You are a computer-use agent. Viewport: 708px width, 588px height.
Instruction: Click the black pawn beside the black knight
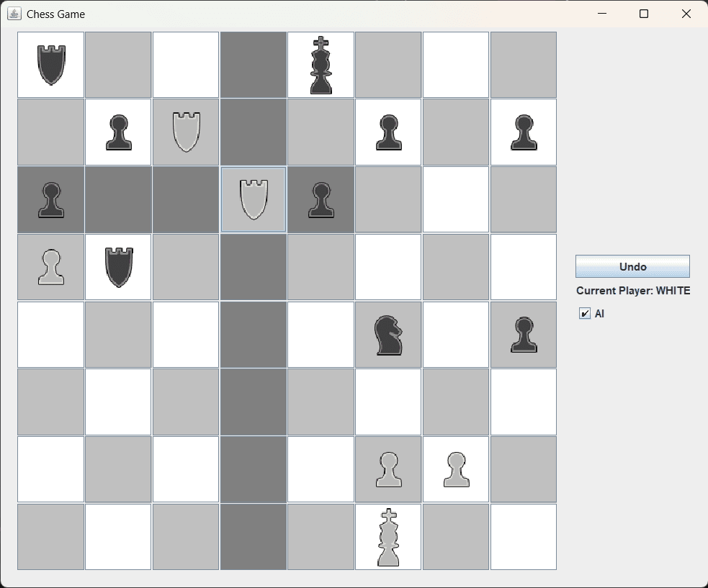click(524, 335)
